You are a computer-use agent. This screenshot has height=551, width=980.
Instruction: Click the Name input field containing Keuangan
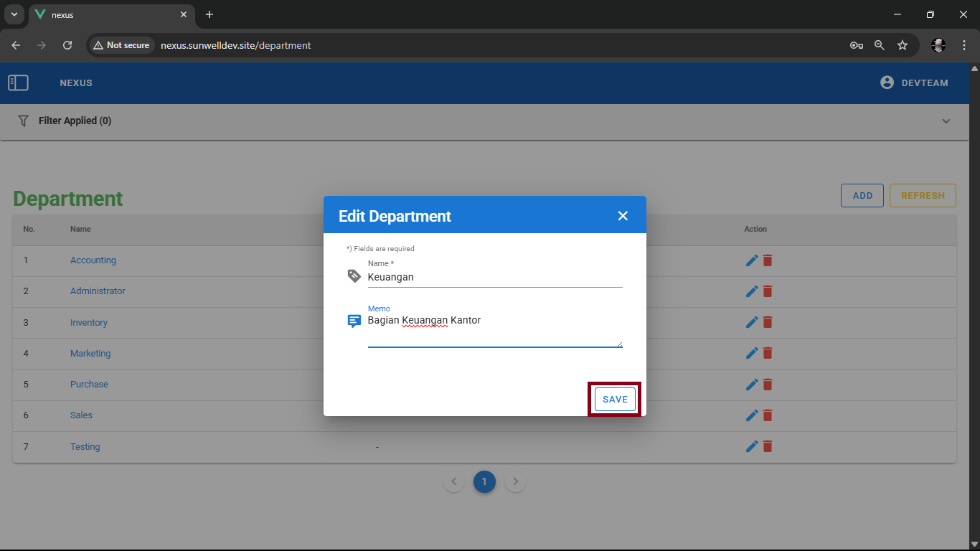494,277
